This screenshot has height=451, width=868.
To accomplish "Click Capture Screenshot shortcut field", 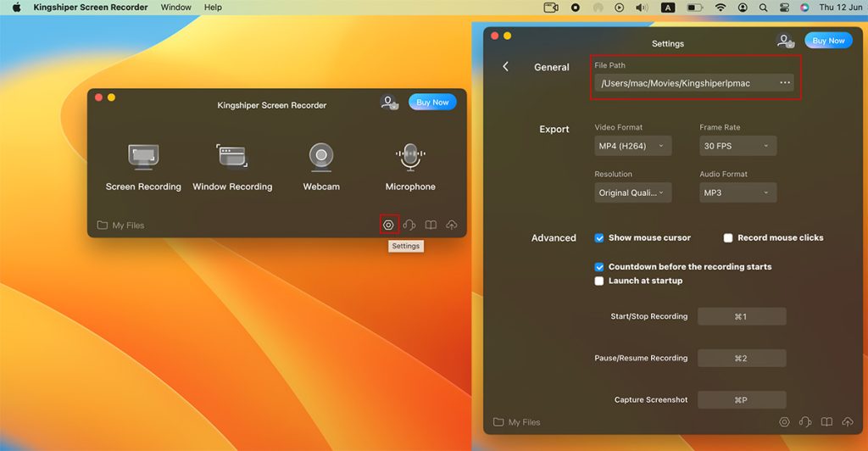I will (742, 399).
